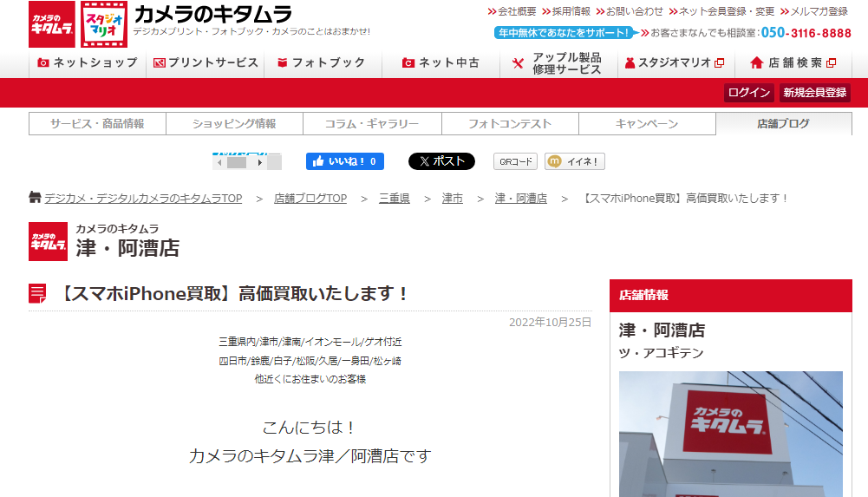Show the QRコード button
The height and width of the screenshot is (497, 868).
pos(515,161)
